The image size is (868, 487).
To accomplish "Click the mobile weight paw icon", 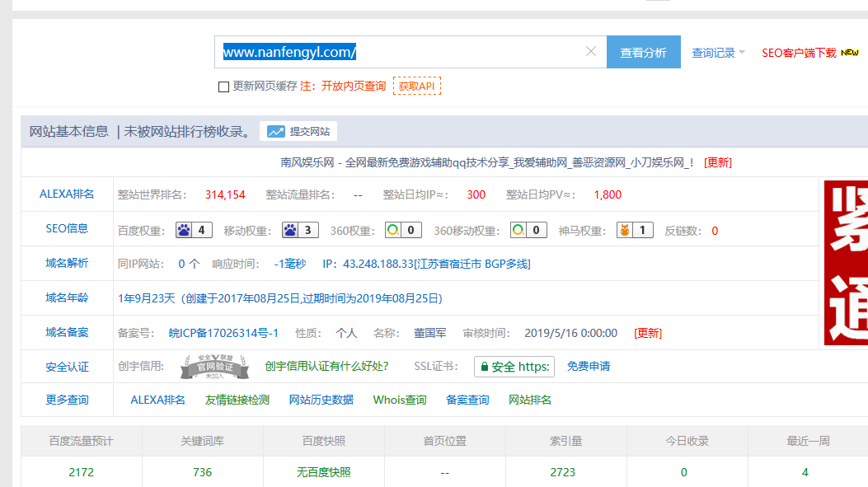I will [x=289, y=230].
